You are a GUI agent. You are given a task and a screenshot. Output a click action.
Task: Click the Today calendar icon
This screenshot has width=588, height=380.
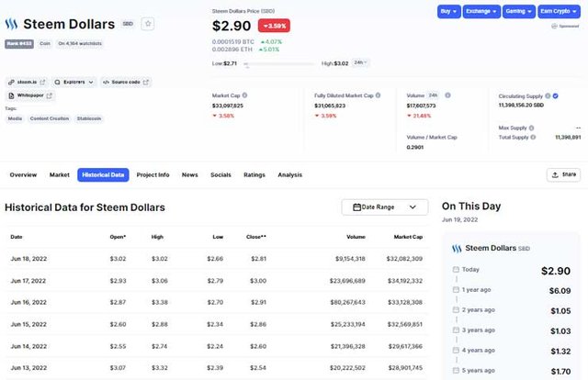(x=456, y=270)
